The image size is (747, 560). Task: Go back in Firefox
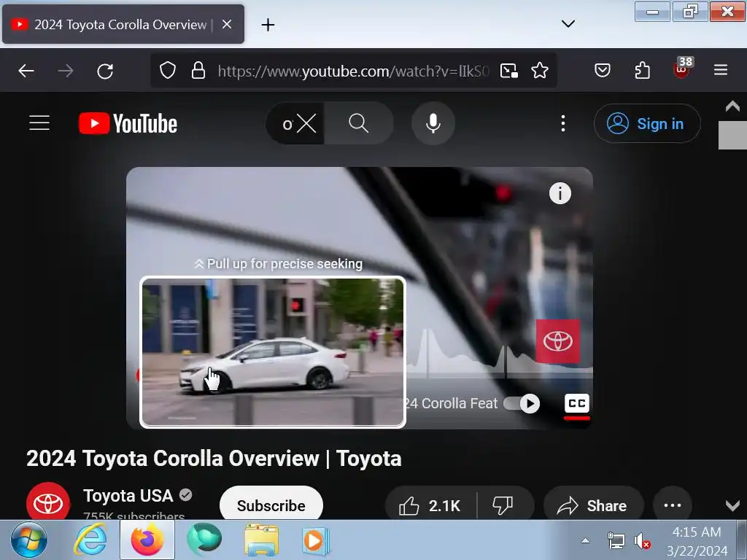click(x=26, y=71)
